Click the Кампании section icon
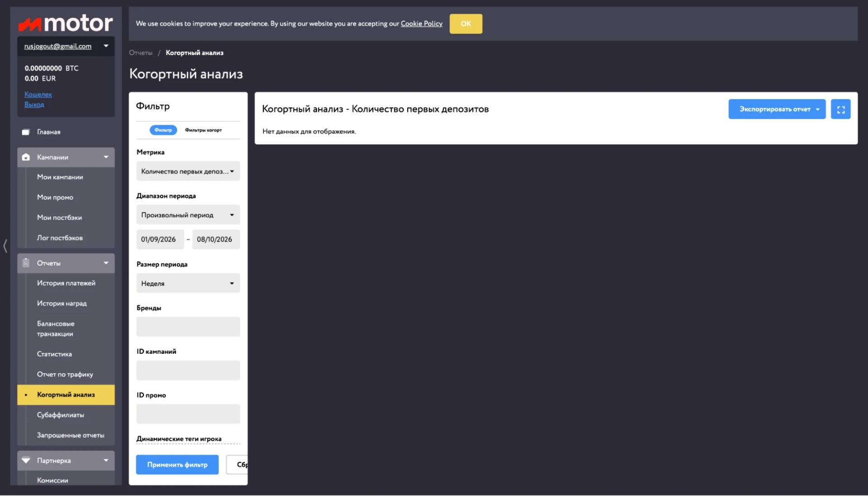Screen dimensions: 868x496 click(x=26, y=157)
